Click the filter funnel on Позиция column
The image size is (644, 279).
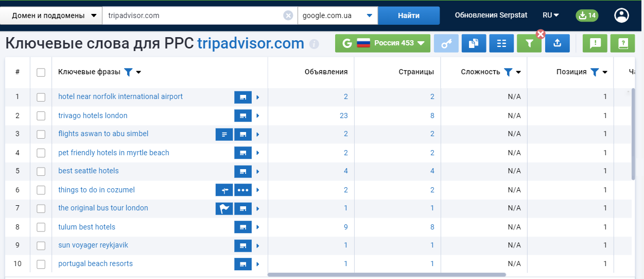(x=594, y=72)
